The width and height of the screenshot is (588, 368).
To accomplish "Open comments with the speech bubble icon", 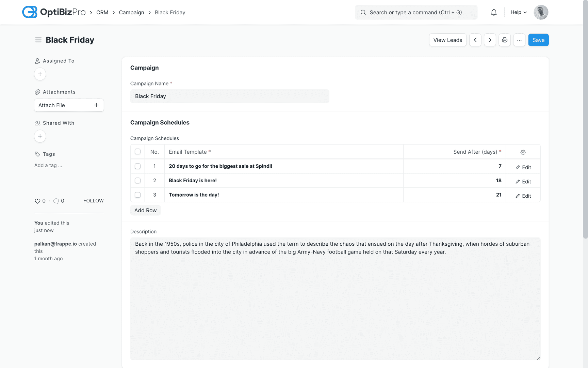I will pos(56,201).
